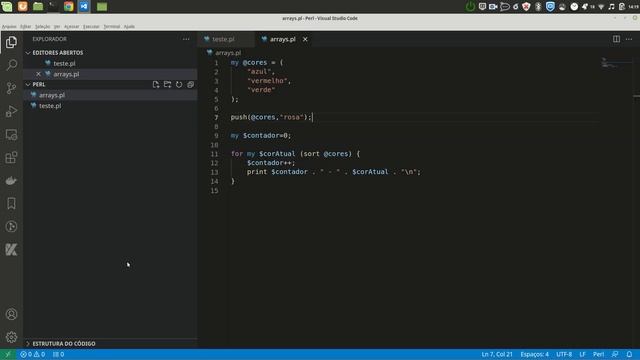Screen dimensions: 640x360
Task: Open the Search view in activity bar
Action: 11,65
